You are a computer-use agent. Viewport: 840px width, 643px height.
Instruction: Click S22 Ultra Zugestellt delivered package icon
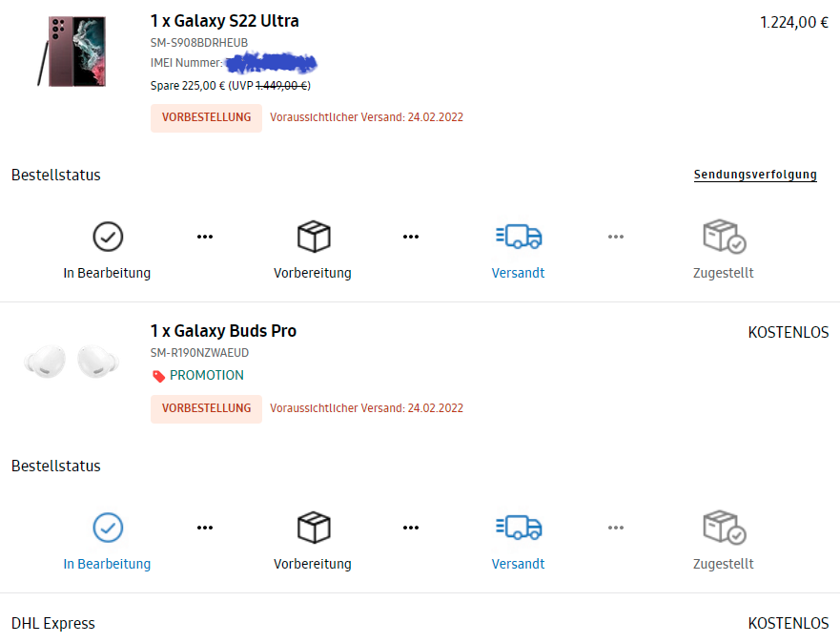point(725,236)
